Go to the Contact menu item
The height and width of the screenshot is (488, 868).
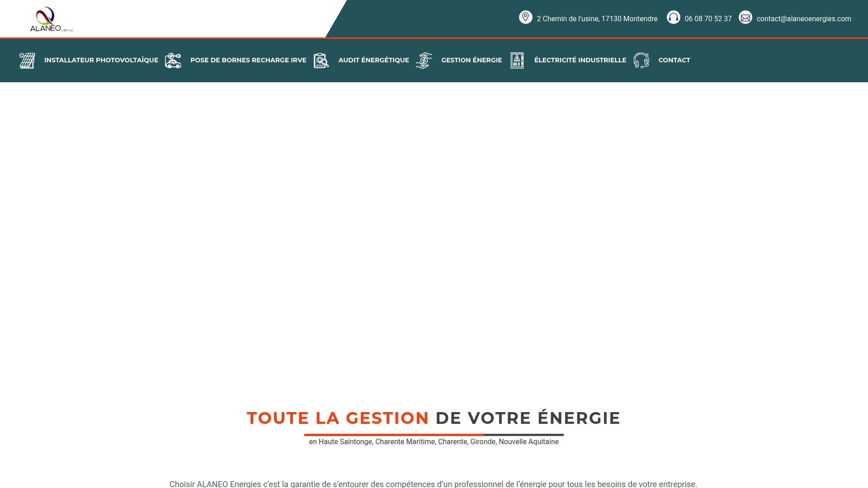point(674,60)
